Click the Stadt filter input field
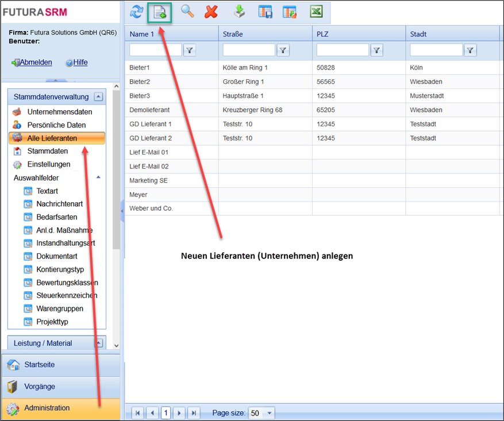 pyautogui.click(x=436, y=51)
